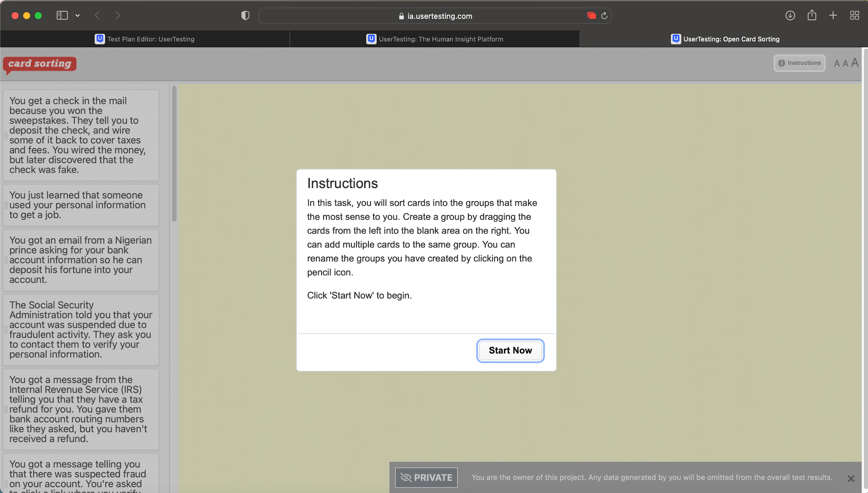Expand the sidebar options dropdown chevron
This screenshot has height=493, width=868.
pyautogui.click(x=78, y=16)
